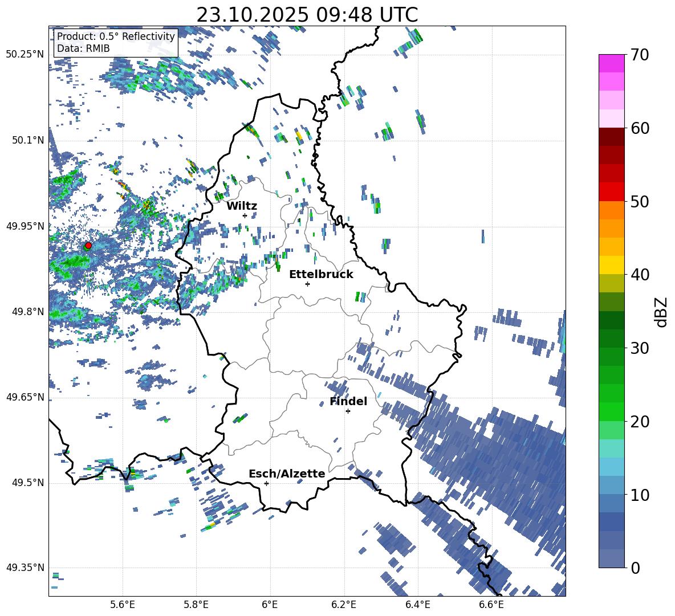Screen dimensions: 675x616
Task: Click the 50 tick on the colorbar
Action: [640, 201]
